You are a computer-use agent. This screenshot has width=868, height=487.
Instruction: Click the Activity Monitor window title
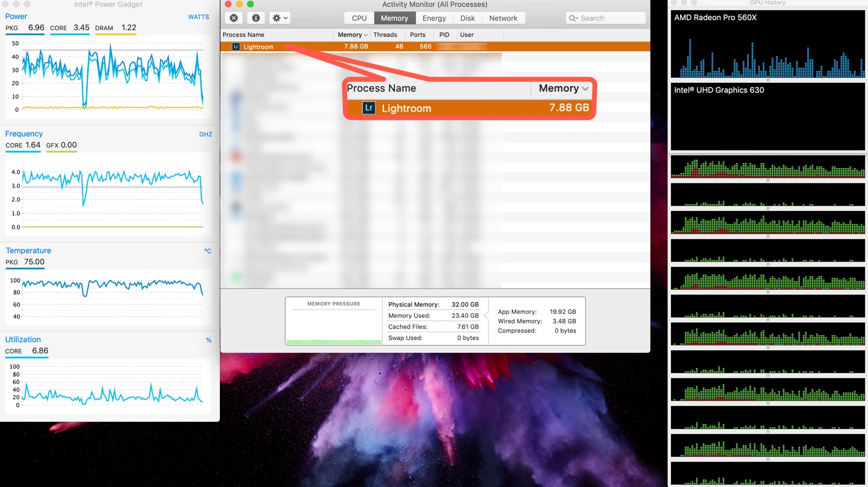click(435, 4)
